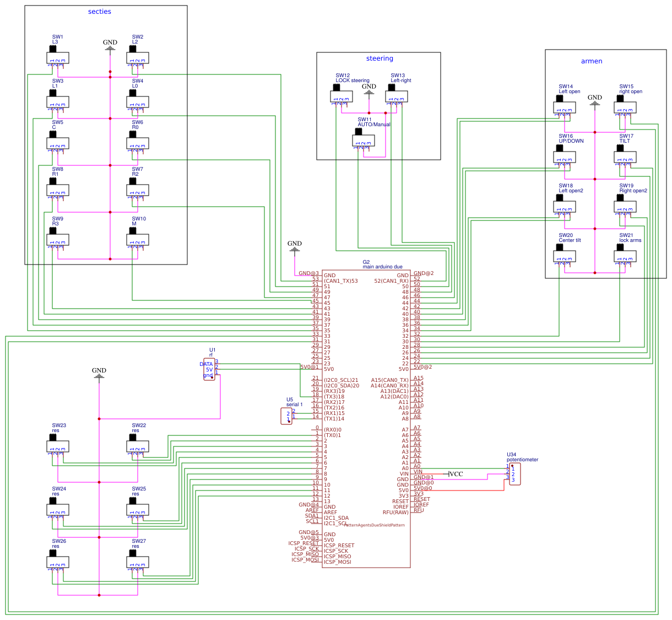This screenshot has width=672, height=620.
Task: Click the SW25 res switch
Action: coord(138,509)
